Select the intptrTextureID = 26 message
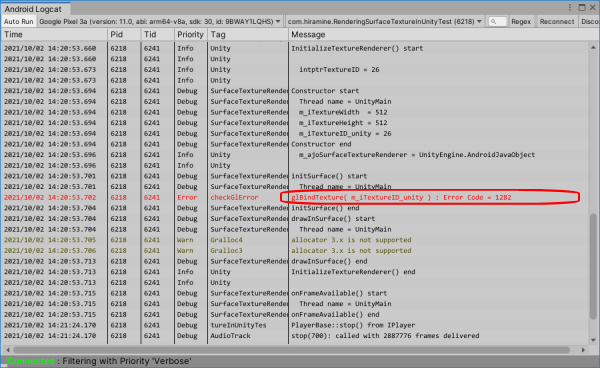Viewport: 600px width, 368px height. pyautogui.click(x=339, y=70)
